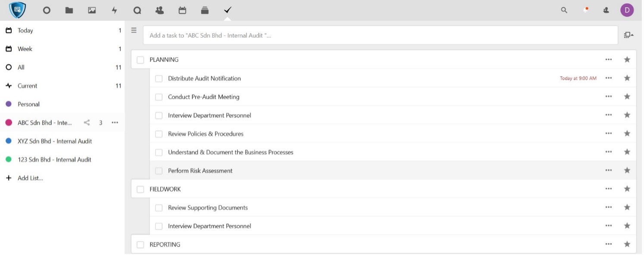The image size is (644, 255).
Task: Click share icon for ABC Sdn Bhd list
Action: [x=87, y=123]
